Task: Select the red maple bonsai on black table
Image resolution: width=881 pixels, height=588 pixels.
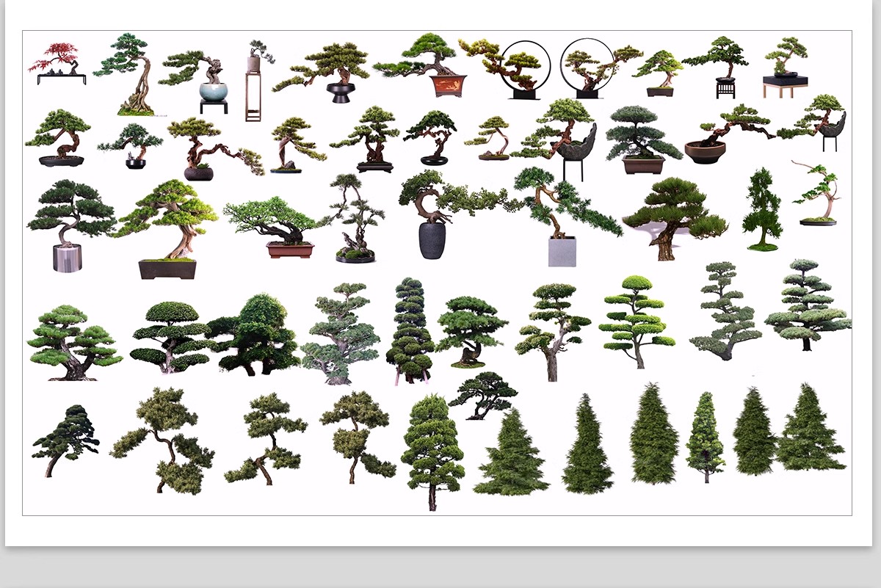Action: click(57, 63)
